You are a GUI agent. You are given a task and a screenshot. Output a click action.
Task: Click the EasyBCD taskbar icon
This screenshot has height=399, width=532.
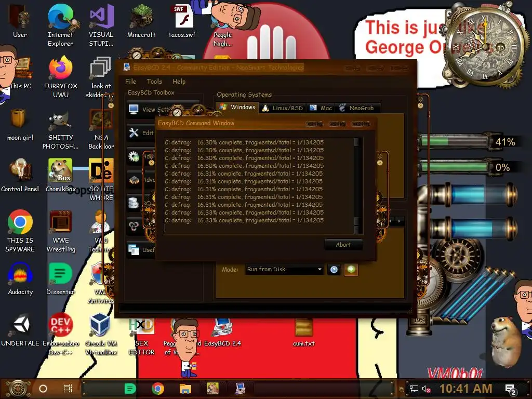240,389
